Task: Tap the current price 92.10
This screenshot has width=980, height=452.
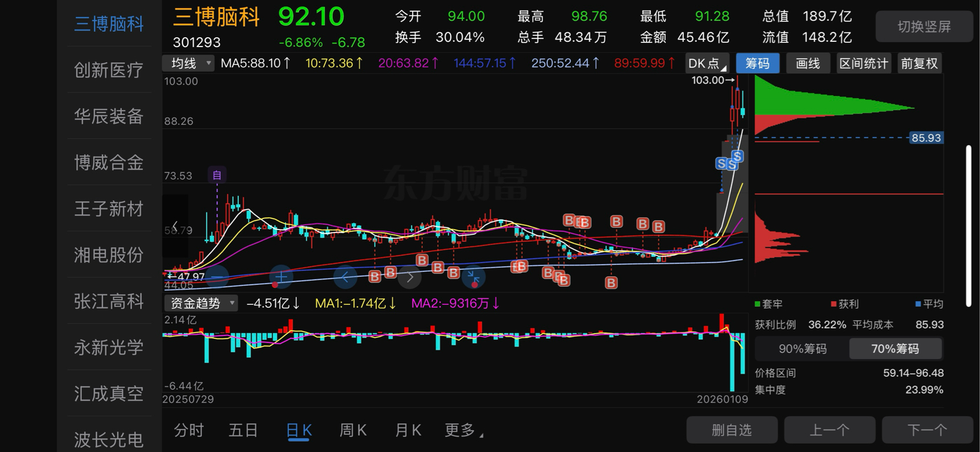Action: [311, 16]
